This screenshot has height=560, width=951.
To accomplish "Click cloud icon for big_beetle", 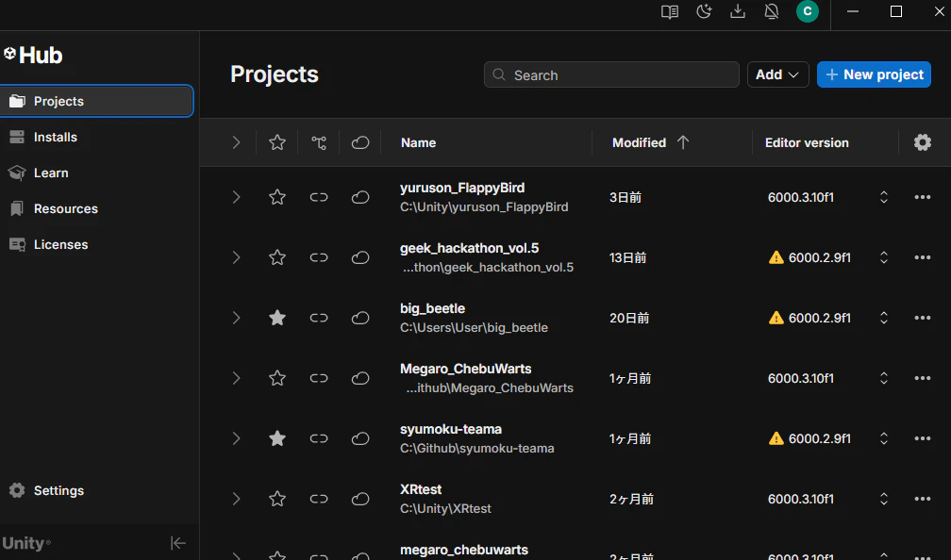I will click(360, 318).
